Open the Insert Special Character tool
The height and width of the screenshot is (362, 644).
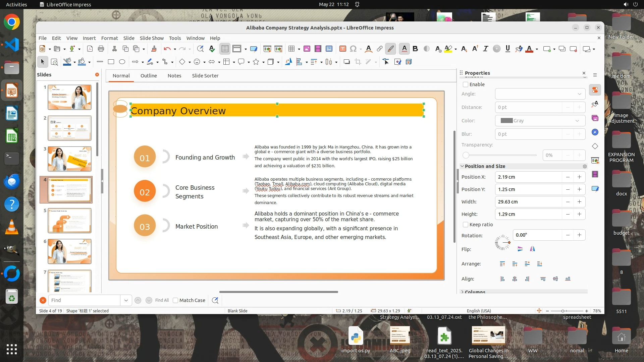pyautogui.click(x=353, y=49)
